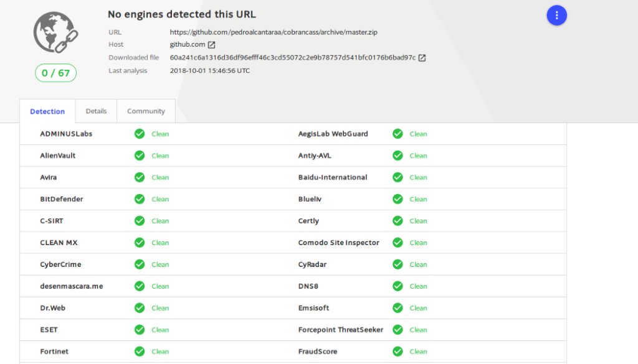Click the 0 / 67 detection score badge
638x364 pixels.
tap(55, 73)
